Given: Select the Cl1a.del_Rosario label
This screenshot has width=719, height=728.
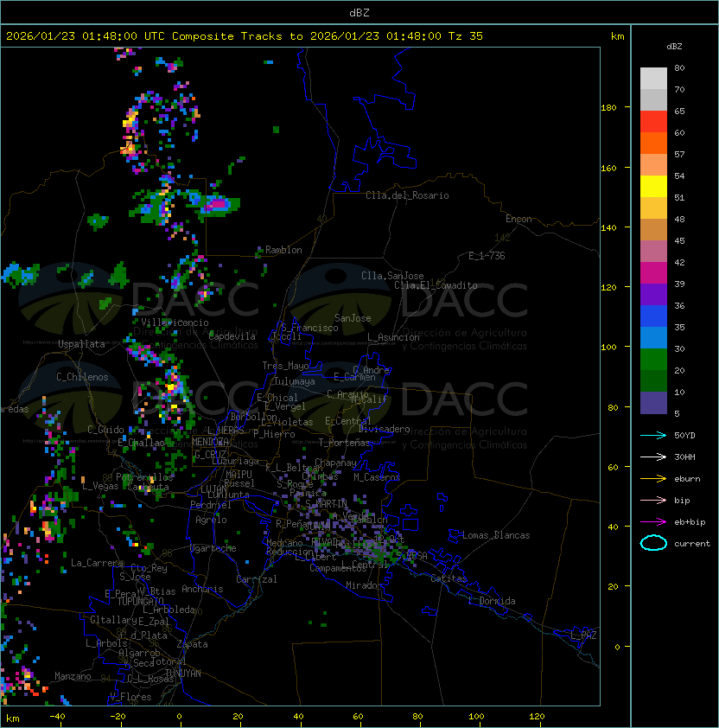Looking at the screenshot, I should [407, 195].
